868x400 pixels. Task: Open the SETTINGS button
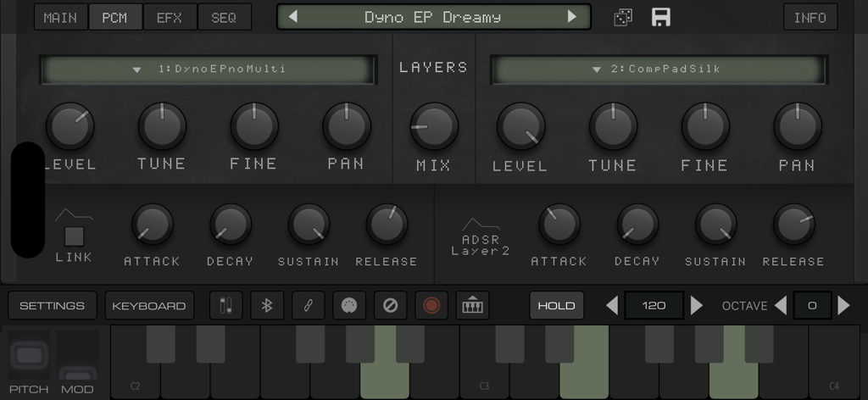(x=53, y=306)
